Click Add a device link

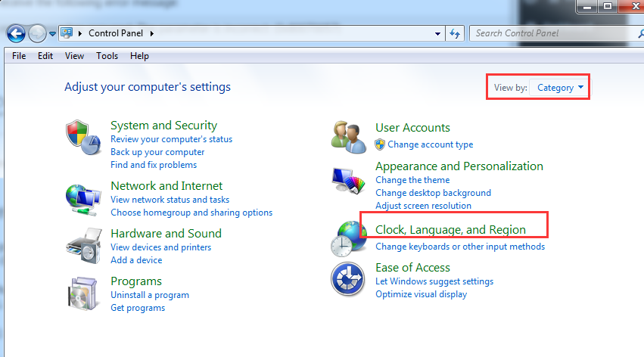pos(136,260)
